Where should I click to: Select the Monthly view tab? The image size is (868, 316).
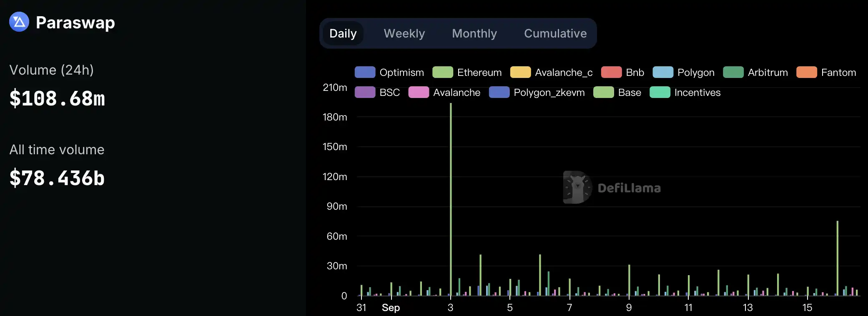474,33
